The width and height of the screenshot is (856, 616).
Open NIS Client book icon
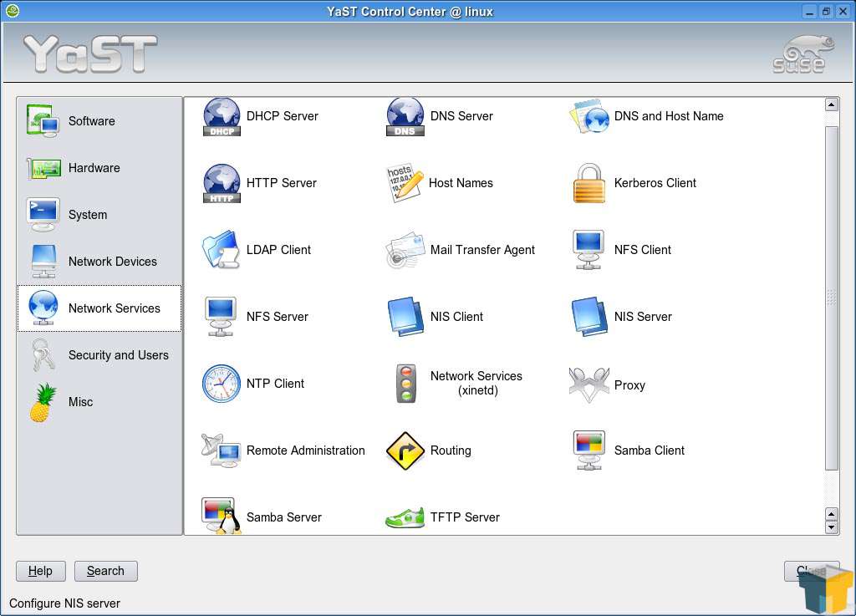click(405, 317)
